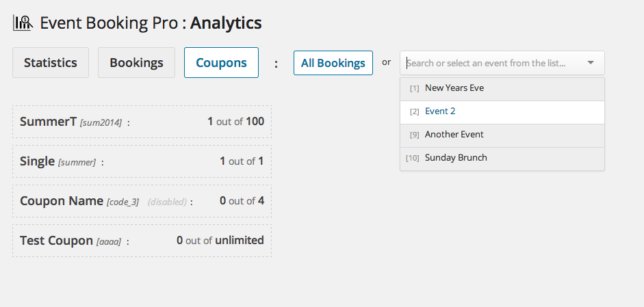The image size is (644, 307).
Task: Select the Single coupon entry
Action: (x=142, y=161)
